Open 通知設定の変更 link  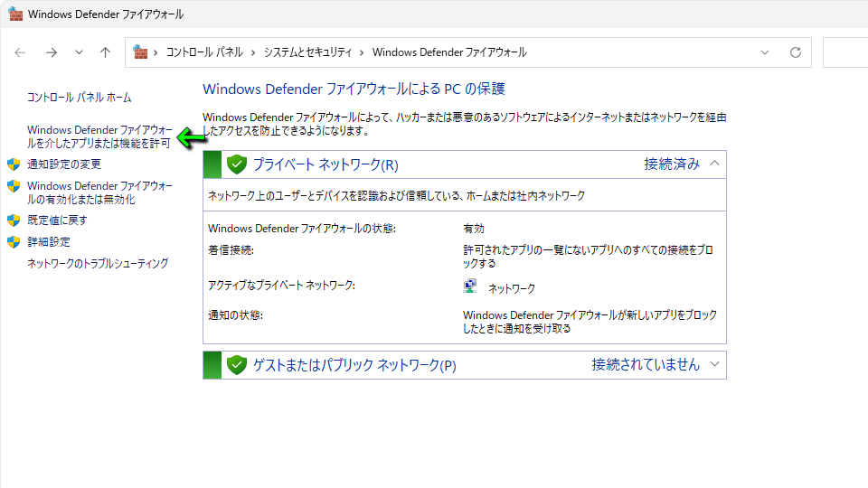coord(64,164)
